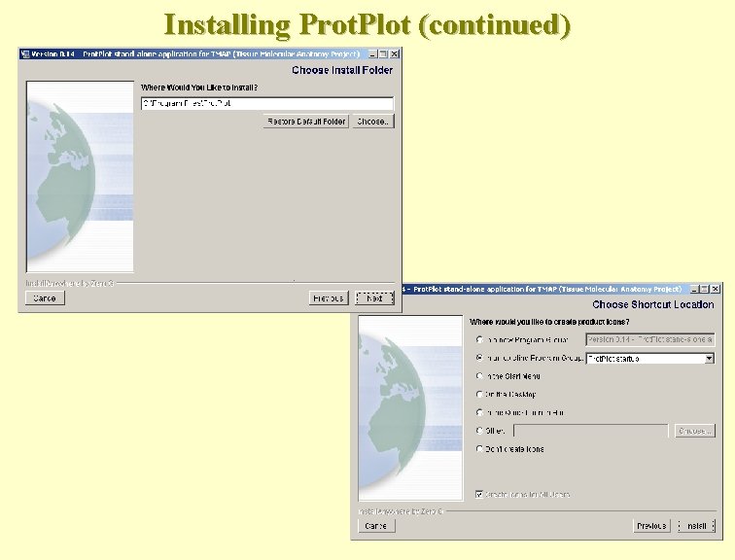Viewport: 735px width, 560px height.
Task: Click the Other location path field
Action: pos(591,431)
